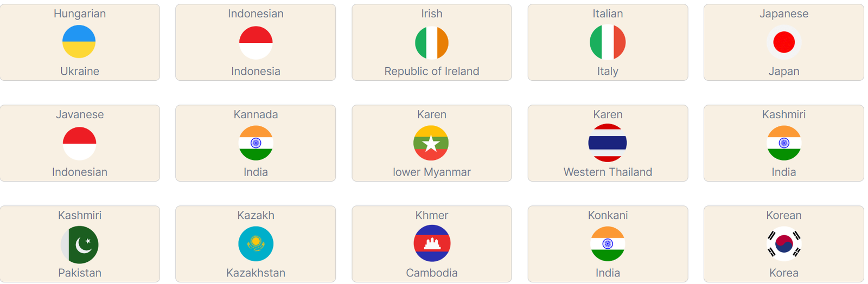Click the Japanese language heading
Viewport: 868px width, 284px height.
click(783, 14)
